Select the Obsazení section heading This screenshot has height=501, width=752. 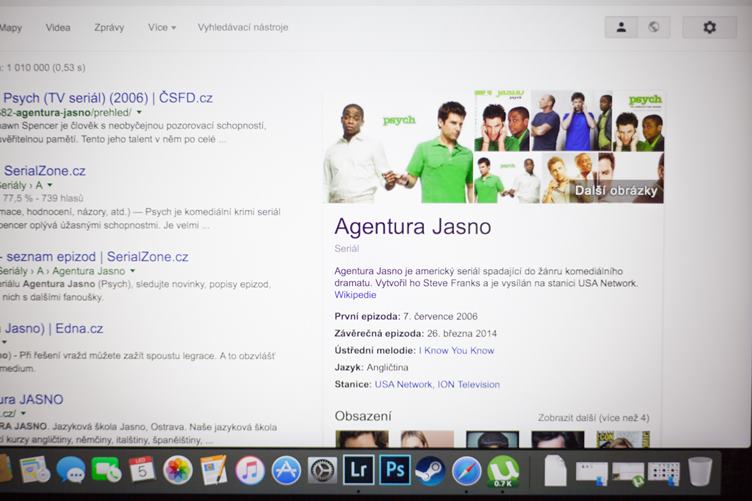tap(363, 416)
